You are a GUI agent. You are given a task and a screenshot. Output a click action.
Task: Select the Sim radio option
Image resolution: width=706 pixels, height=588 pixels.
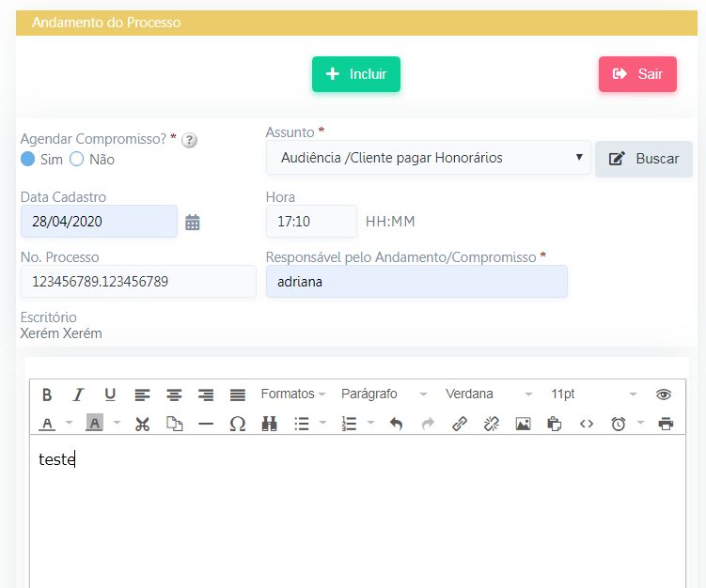(28, 160)
